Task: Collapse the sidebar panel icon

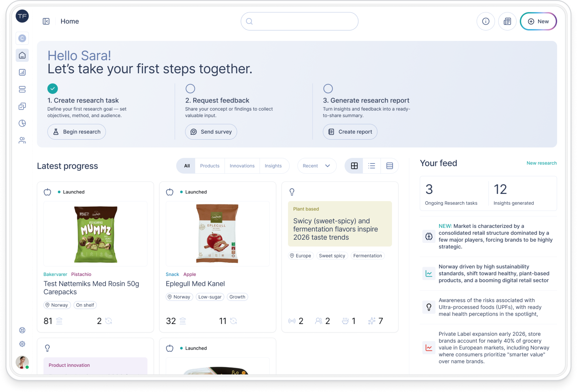Action: click(46, 21)
